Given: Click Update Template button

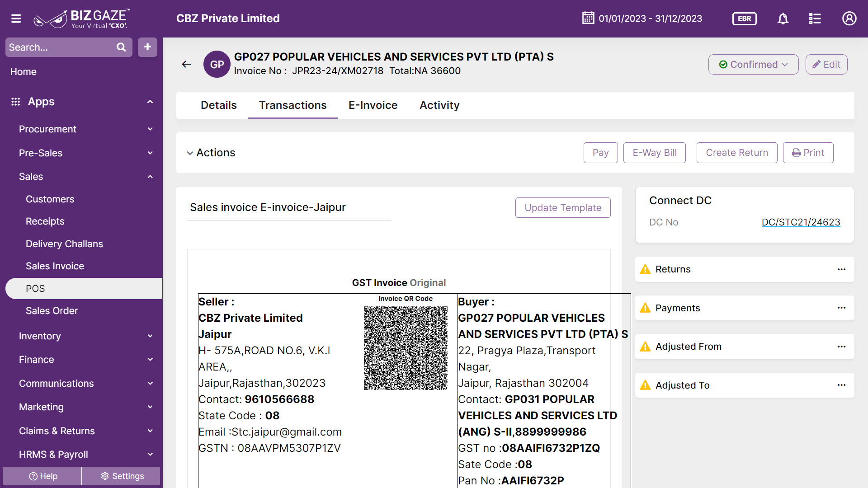Looking at the screenshot, I should click(x=563, y=208).
